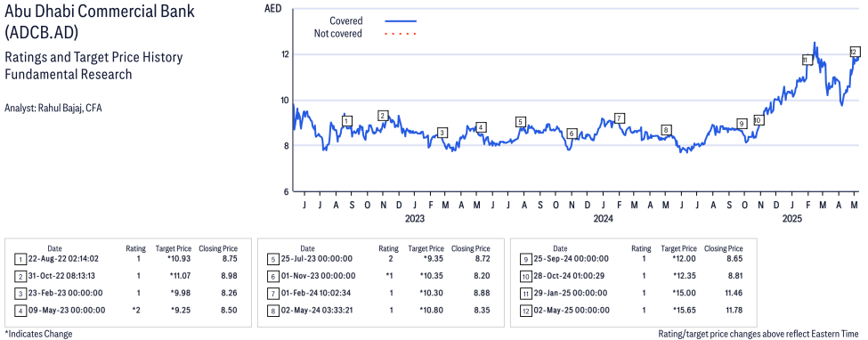The width and height of the screenshot is (868, 340).
Task: Click the table row box numbered 4
Action: 20,311
